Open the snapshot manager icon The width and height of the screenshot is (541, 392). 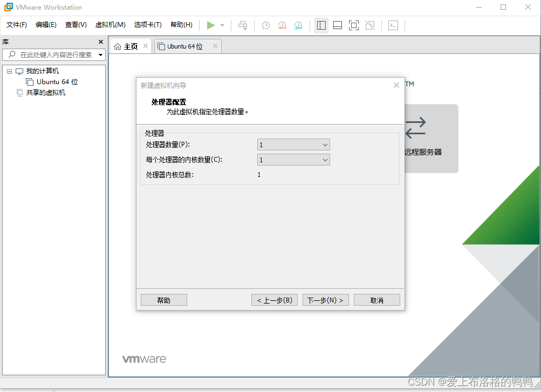[x=298, y=25]
